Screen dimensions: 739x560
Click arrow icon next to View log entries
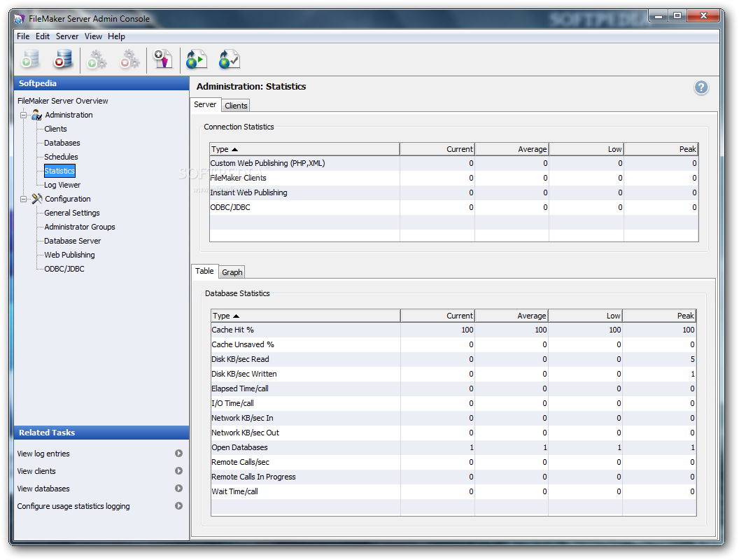178,454
